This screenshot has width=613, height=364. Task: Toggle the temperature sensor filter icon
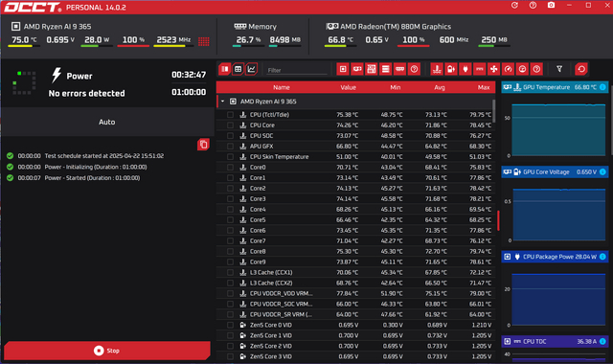pos(437,69)
